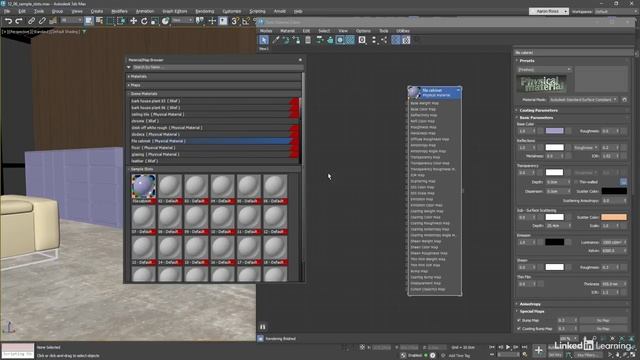Image resolution: width=640 pixels, height=360 pixels.
Task: Select the Unlink Selection tool
Action: pos(42,21)
